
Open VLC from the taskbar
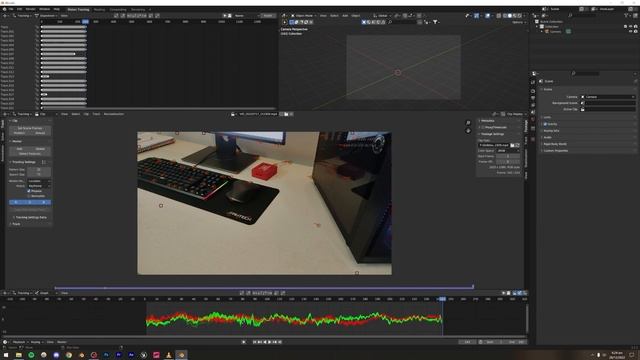coord(169,355)
